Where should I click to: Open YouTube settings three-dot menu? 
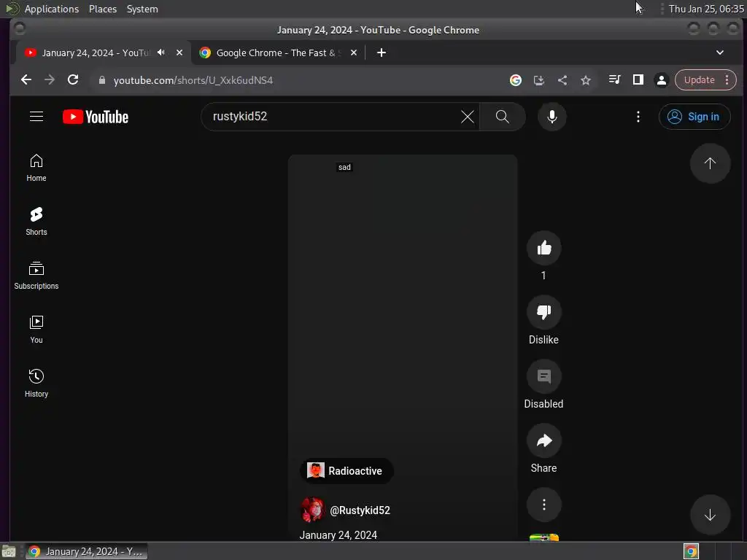pyautogui.click(x=638, y=117)
